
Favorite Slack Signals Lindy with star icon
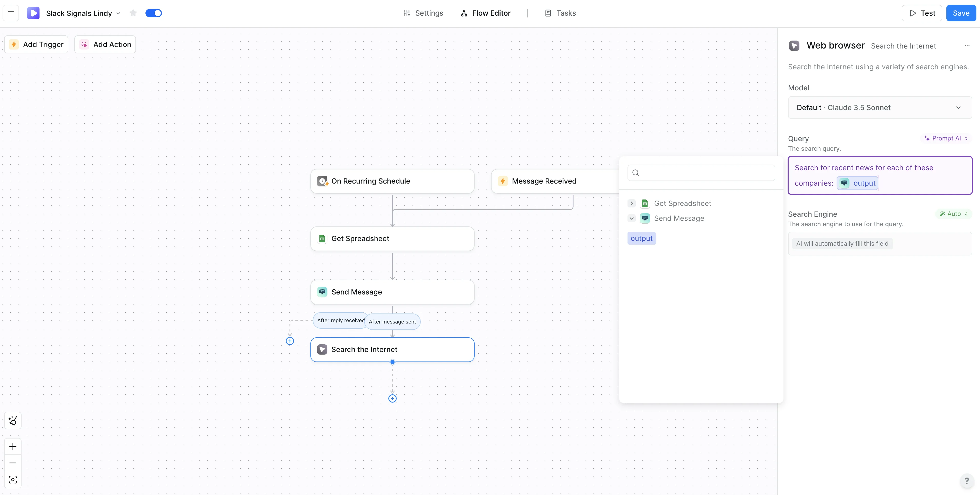[133, 13]
